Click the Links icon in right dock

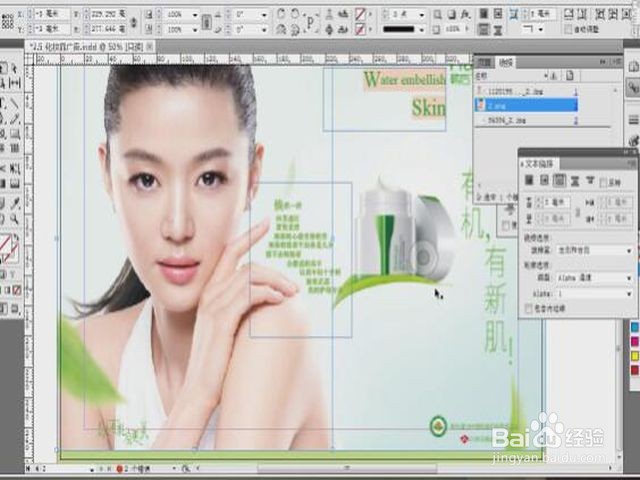(633, 87)
